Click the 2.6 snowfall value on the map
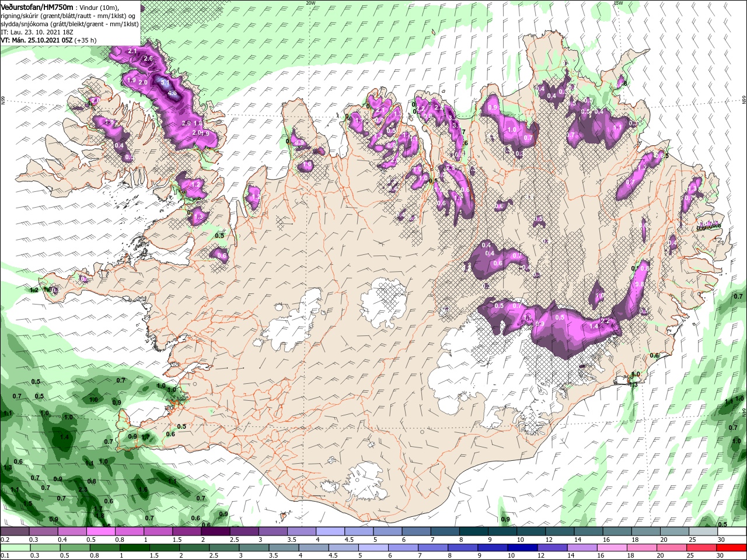747x560 pixels. point(148,58)
